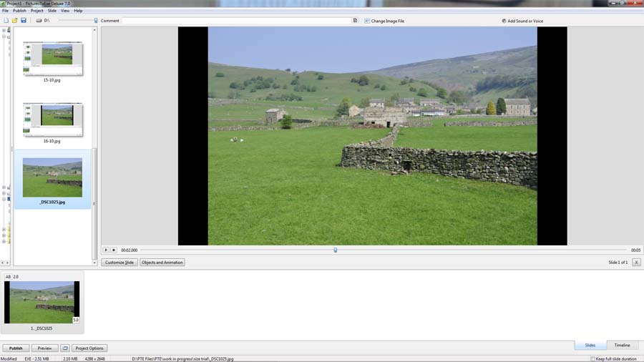Open the Publish menu in the menu bar
This screenshot has width=644, height=362.
point(19,11)
